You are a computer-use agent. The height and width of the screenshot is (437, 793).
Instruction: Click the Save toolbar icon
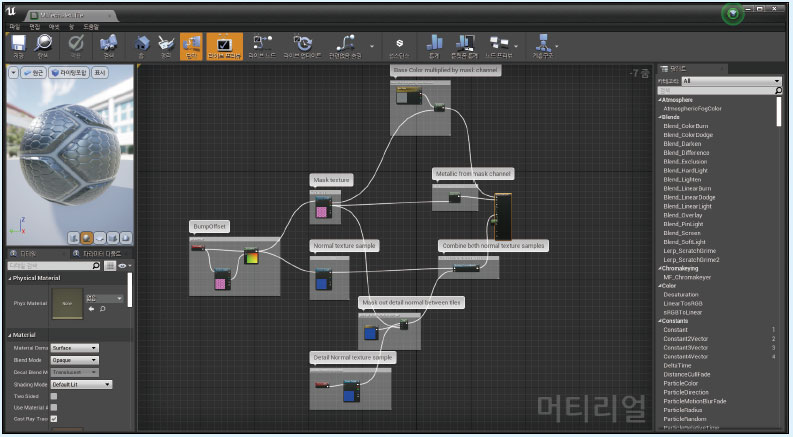[x=19, y=43]
